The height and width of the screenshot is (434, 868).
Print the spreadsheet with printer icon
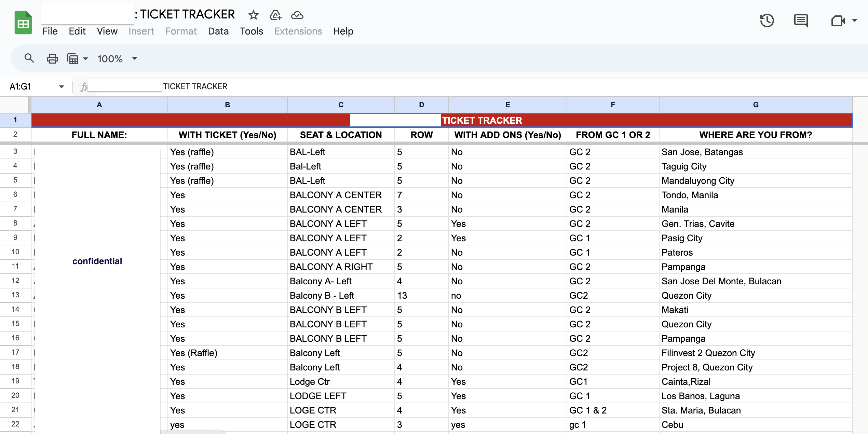(x=52, y=59)
